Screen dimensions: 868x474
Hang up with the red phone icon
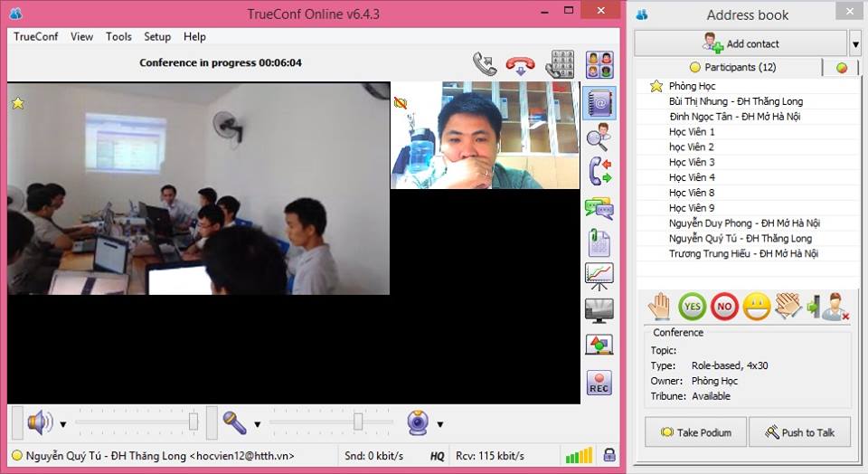521,65
